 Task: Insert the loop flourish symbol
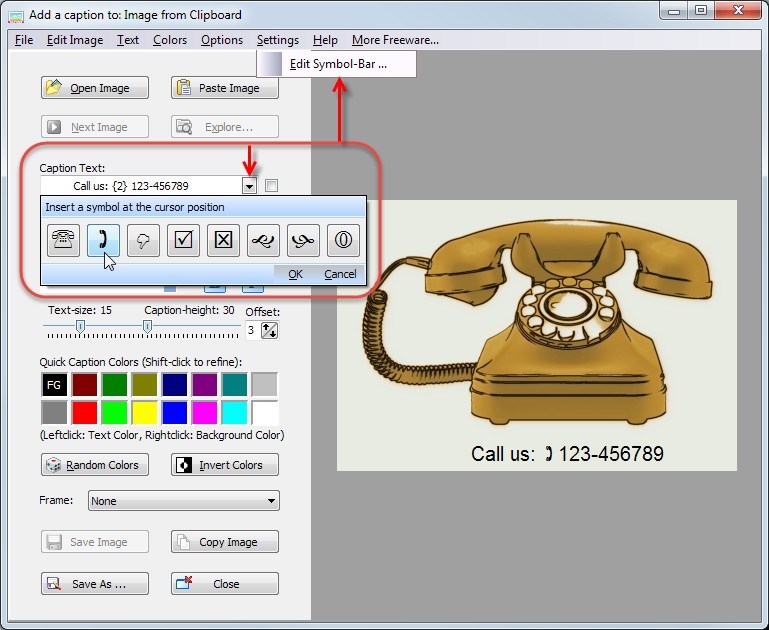pos(303,240)
